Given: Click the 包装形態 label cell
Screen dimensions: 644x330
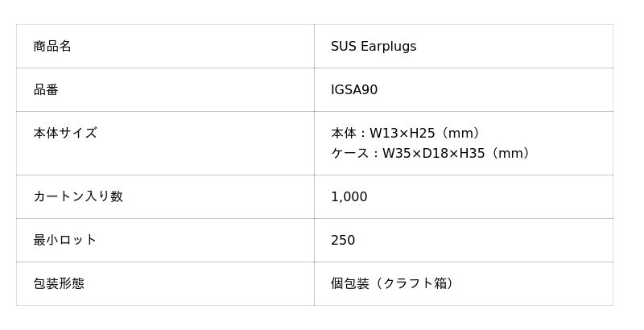Looking at the screenshot, I should point(165,283).
